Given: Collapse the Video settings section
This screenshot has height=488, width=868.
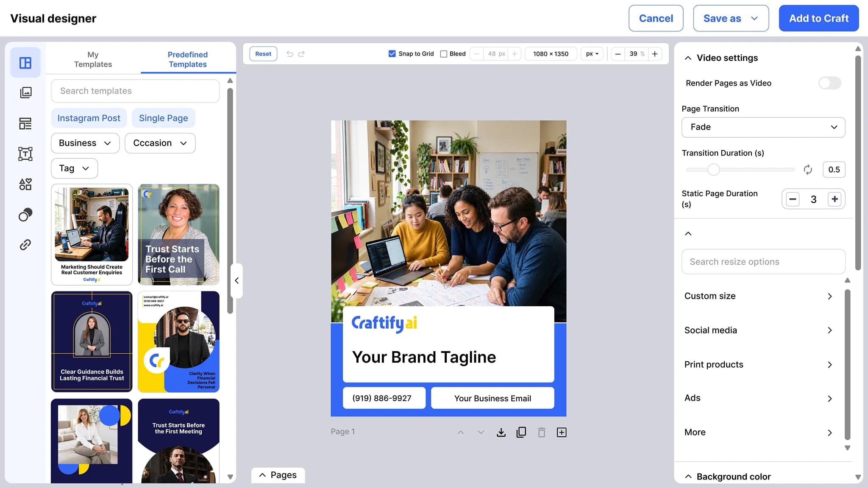Looking at the screenshot, I should point(688,58).
